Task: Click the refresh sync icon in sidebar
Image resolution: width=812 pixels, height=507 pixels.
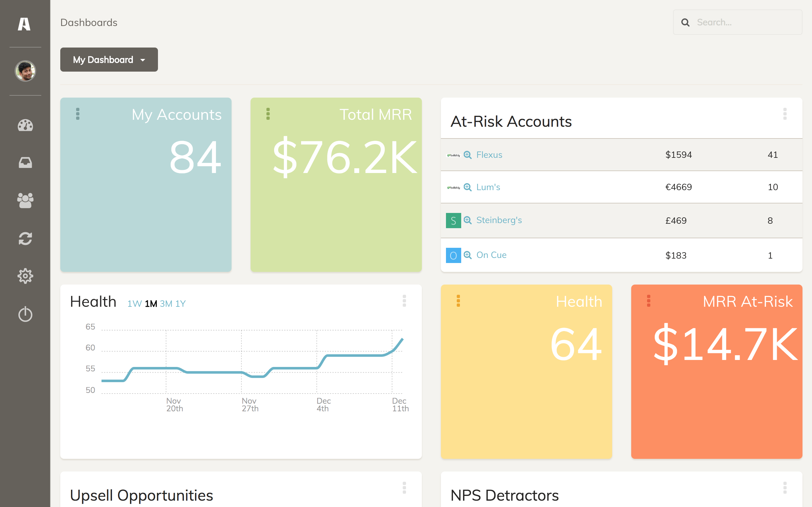Action: coord(25,238)
